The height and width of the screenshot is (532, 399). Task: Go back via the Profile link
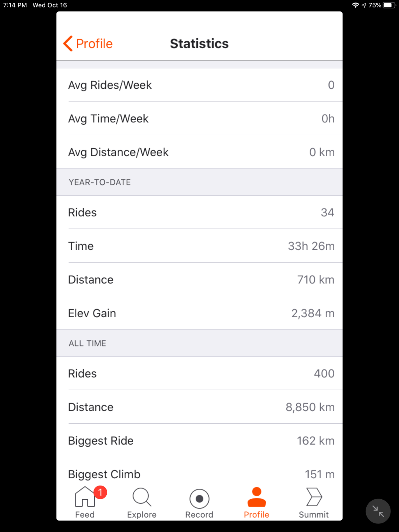pos(94,44)
